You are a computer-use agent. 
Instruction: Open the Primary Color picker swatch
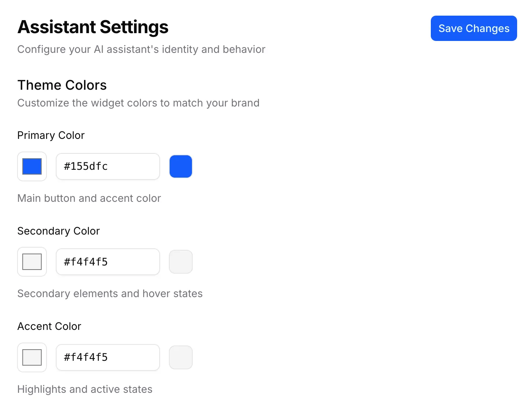point(32,166)
